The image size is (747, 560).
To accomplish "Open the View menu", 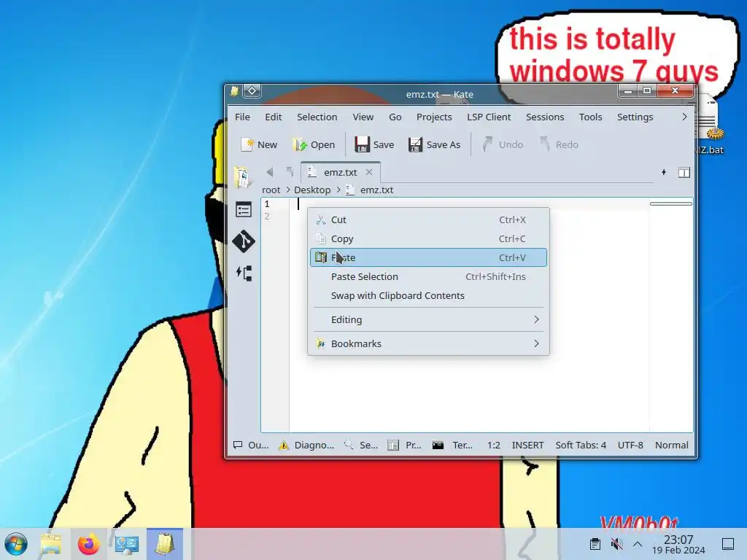I will (x=363, y=117).
